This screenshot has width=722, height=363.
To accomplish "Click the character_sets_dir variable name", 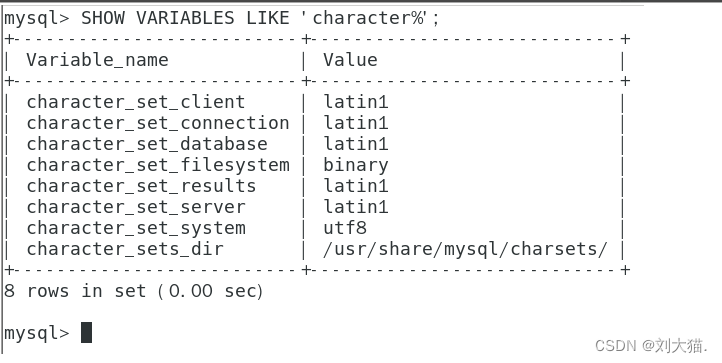I will click(125, 249).
